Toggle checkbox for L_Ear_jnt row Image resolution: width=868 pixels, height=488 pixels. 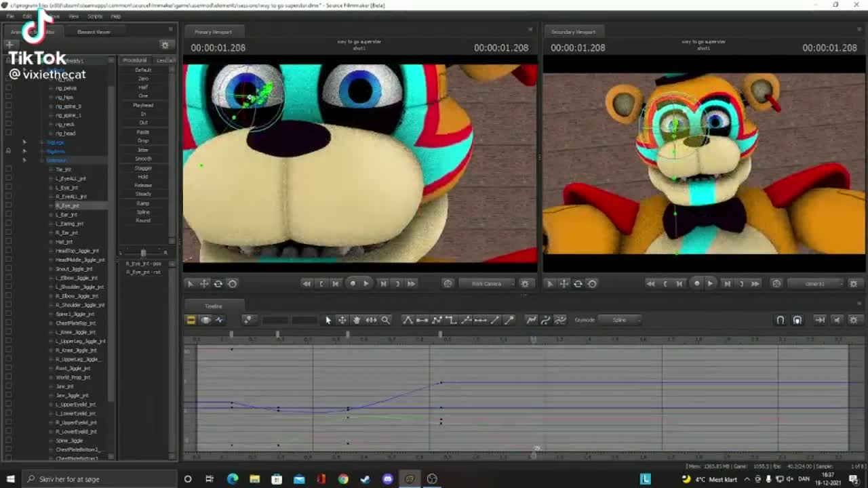8,215
